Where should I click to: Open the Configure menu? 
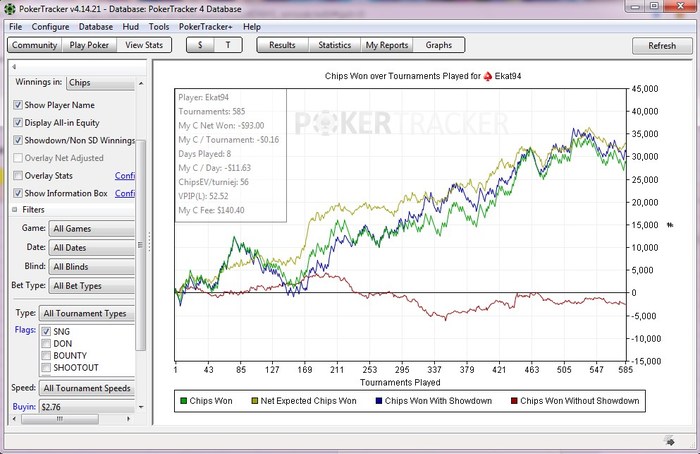[x=50, y=27]
